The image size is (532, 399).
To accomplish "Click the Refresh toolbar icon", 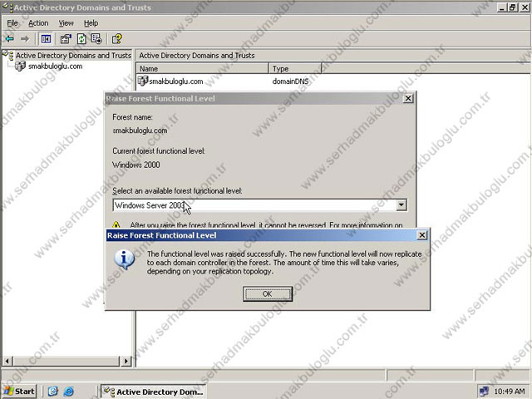I will [81, 39].
